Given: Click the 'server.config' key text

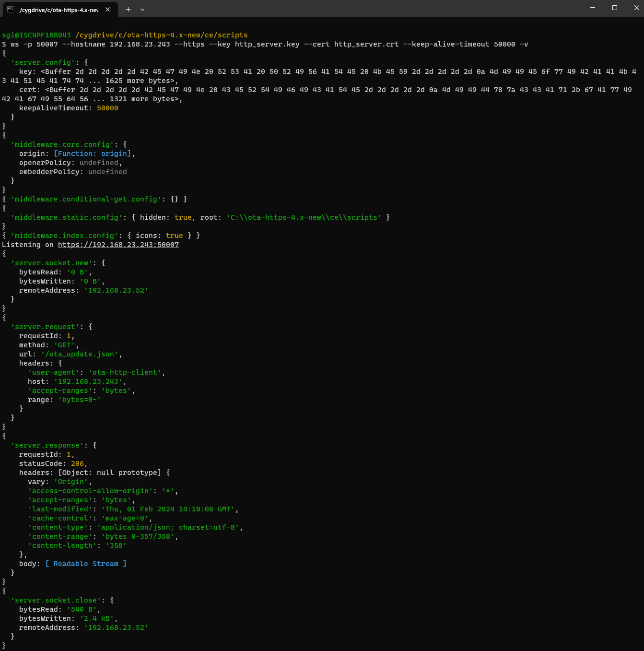Looking at the screenshot, I should pyautogui.click(x=43, y=62).
